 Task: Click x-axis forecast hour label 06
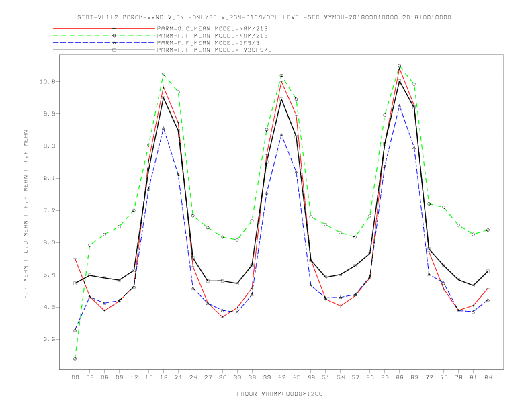(105, 377)
